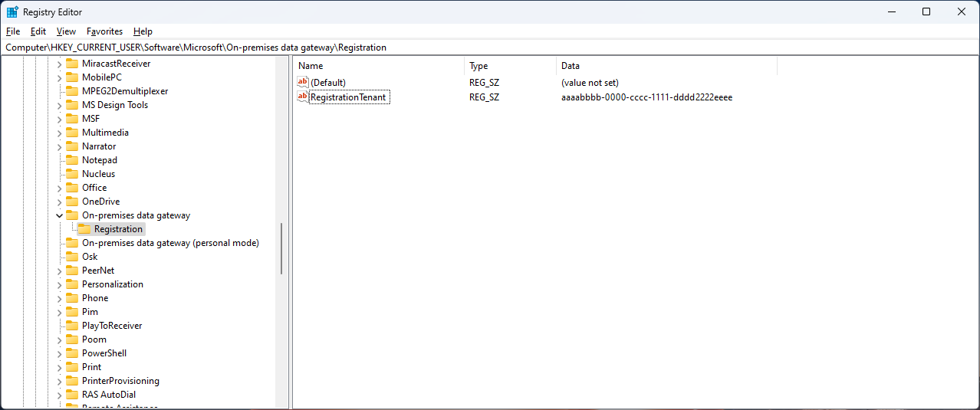This screenshot has height=410, width=980.
Task: Click the Office folder icon
Action: [x=71, y=188]
